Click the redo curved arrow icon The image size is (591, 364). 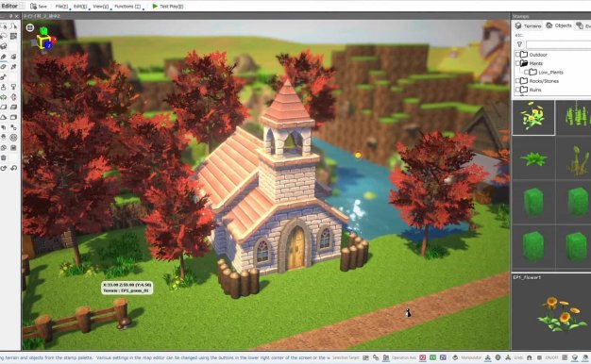(x=4, y=168)
